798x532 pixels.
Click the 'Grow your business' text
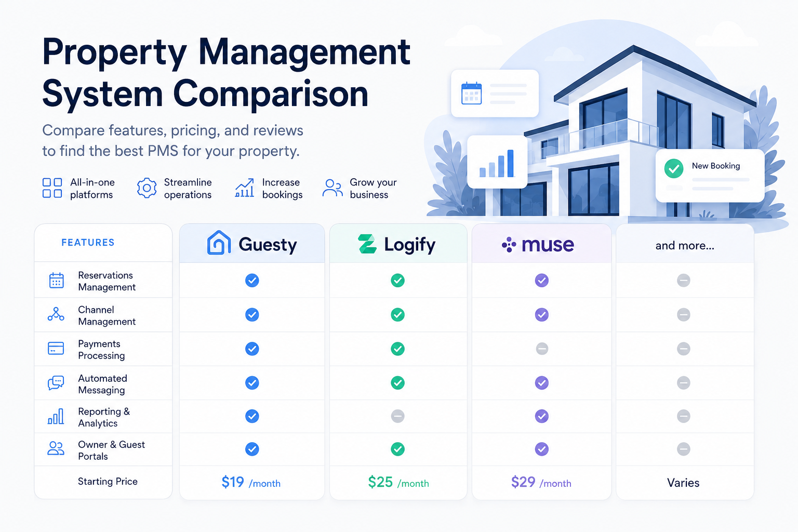point(373,189)
